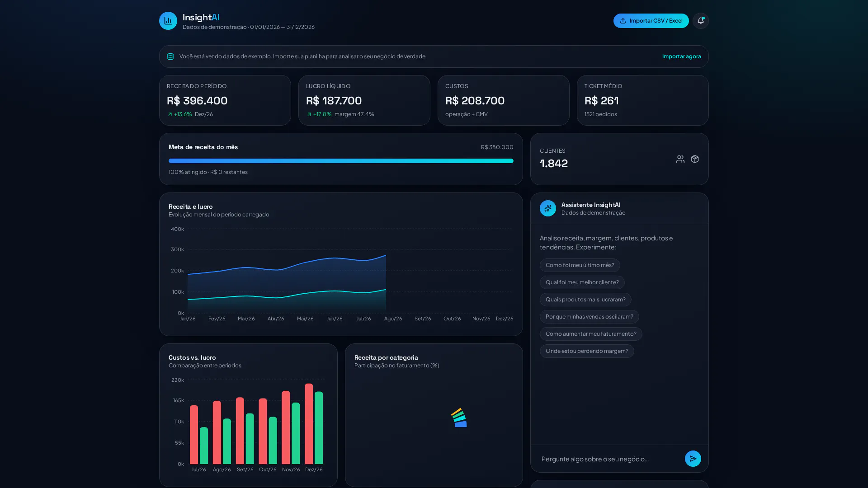Click the green Jul/26 profit bar

[204, 446]
